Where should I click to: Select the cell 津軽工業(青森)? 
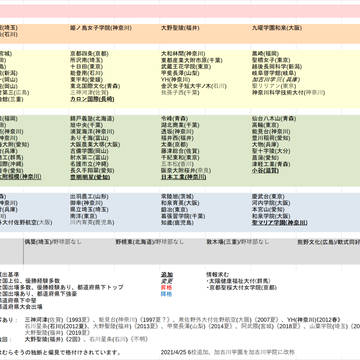tap(271, 164)
